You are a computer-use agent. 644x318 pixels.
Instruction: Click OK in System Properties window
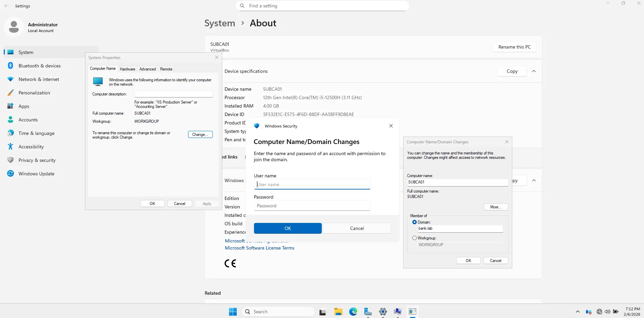click(152, 204)
